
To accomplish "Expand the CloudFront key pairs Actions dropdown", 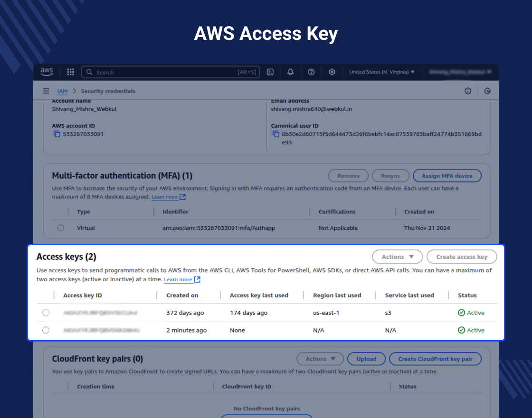I will [320, 359].
